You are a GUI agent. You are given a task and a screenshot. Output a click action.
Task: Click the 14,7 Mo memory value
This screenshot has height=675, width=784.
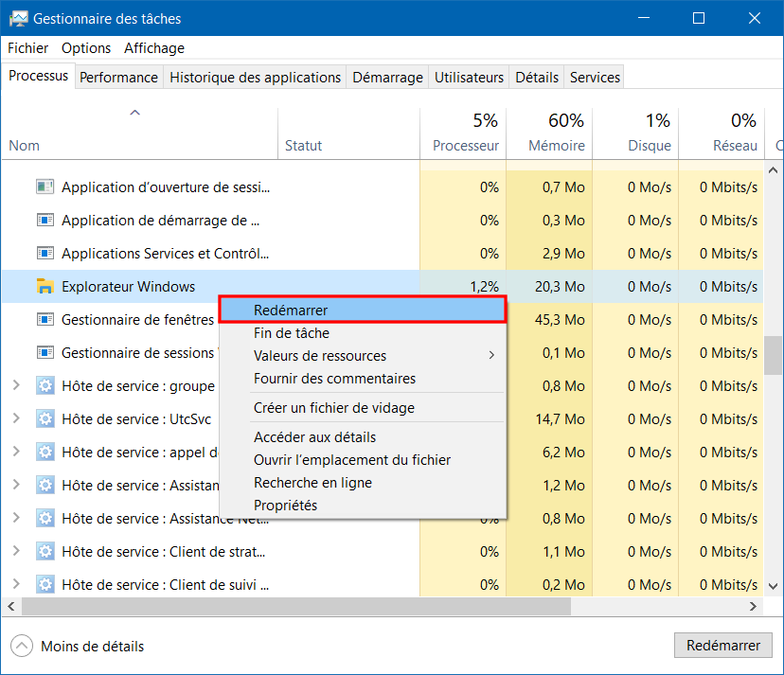tap(560, 419)
